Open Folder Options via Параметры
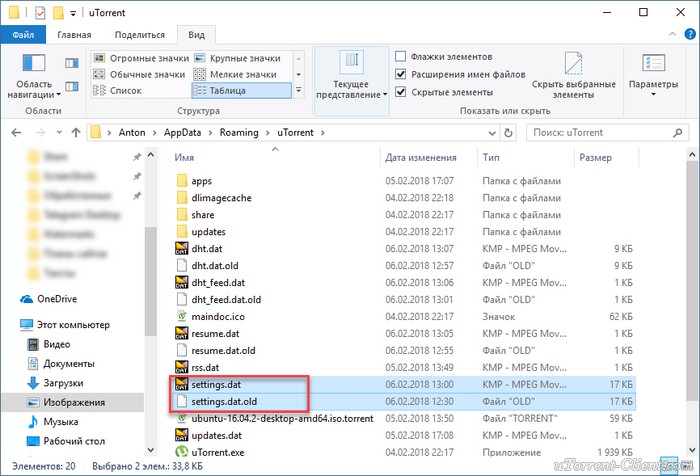The image size is (700, 476). click(653, 75)
